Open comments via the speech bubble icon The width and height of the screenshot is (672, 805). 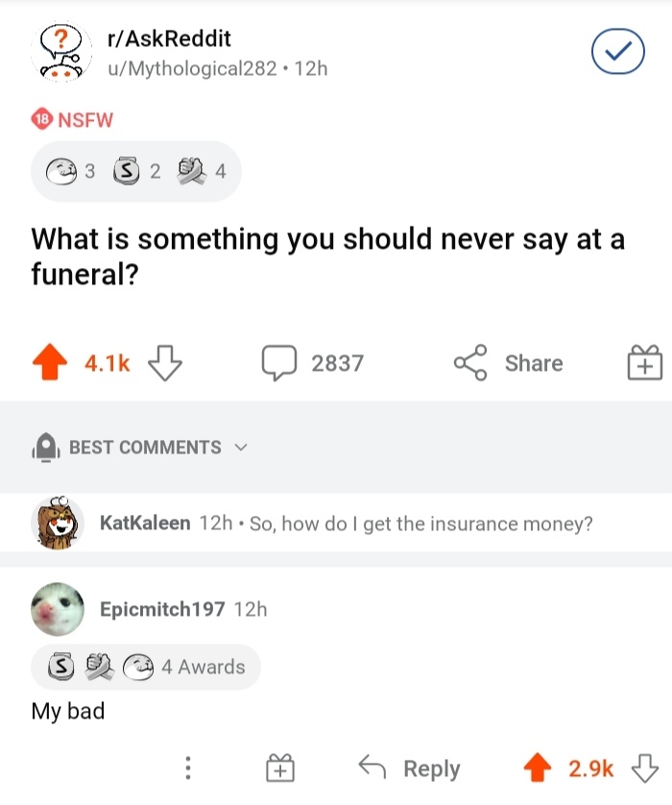(279, 362)
